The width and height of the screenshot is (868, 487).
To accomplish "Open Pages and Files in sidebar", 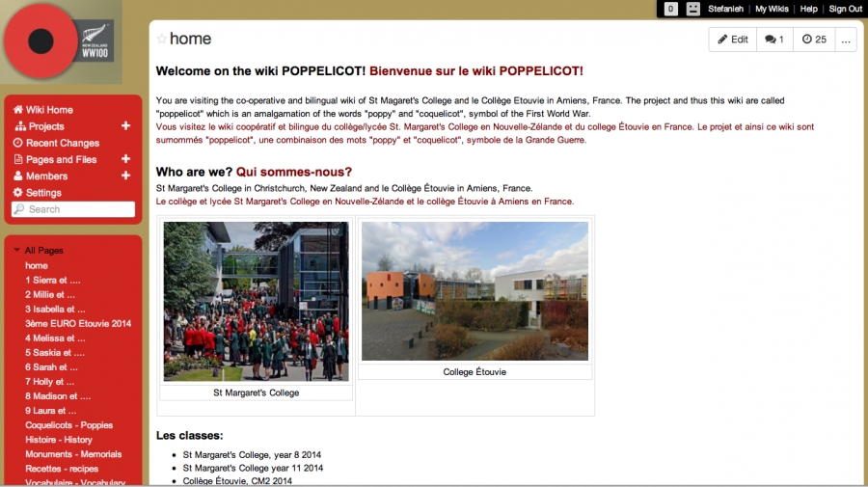I will pos(62,159).
